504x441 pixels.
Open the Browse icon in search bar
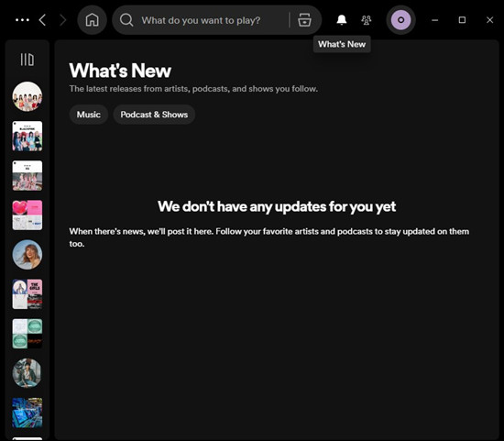pos(304,20)
